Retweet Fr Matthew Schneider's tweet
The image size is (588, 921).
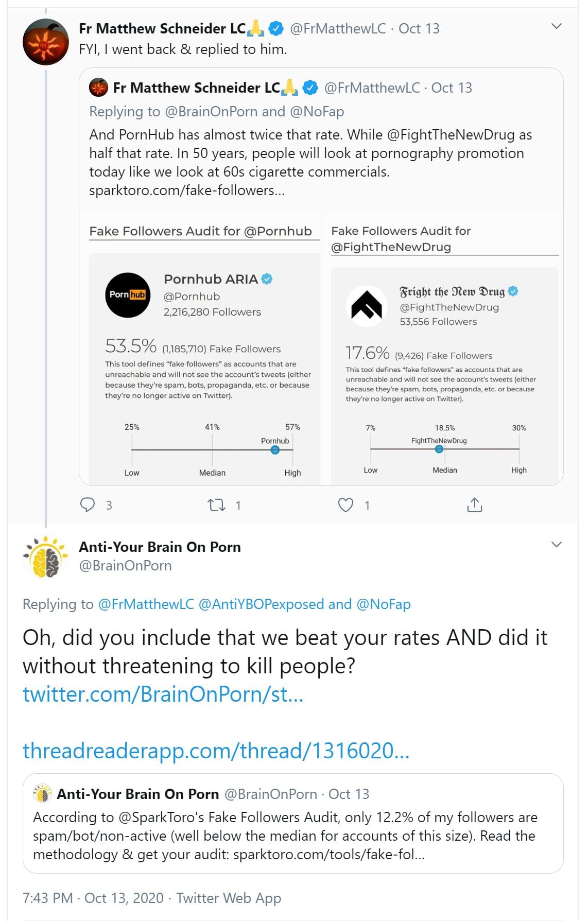(x=216, y=505)
